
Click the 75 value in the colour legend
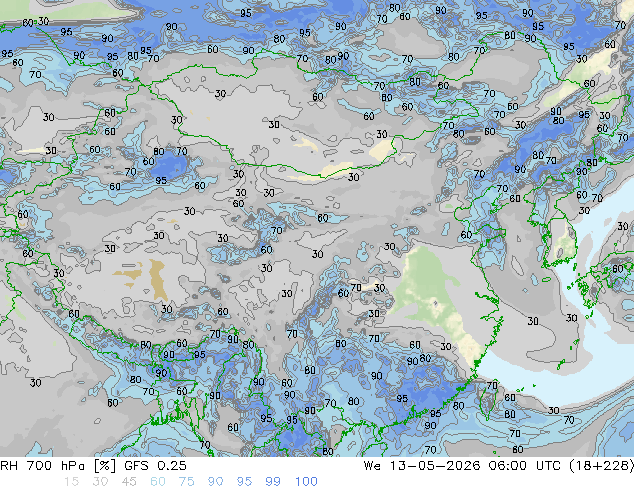(x=186, y=482)
